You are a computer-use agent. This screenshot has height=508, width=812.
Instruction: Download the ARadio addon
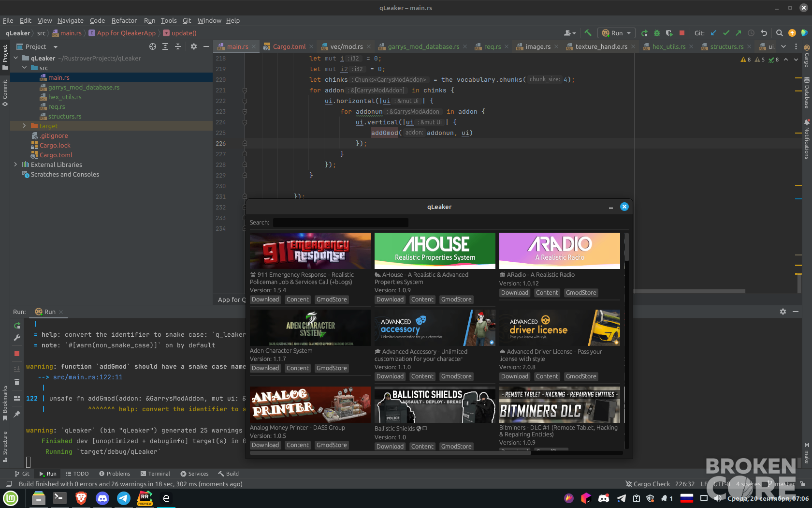click(514, 293)
